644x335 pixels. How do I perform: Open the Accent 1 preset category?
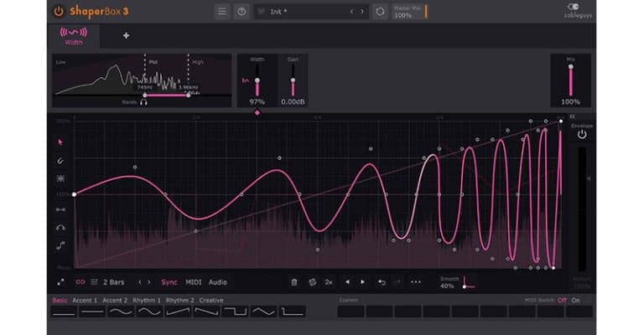point(85,300)
